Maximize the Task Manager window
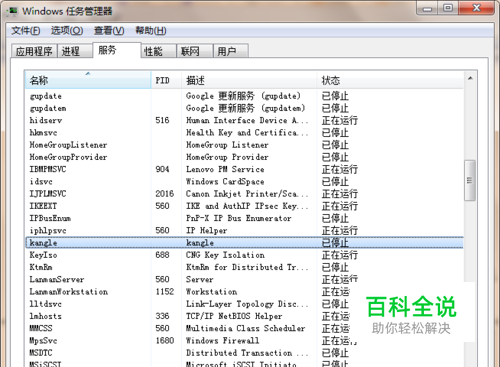Screen dimensions: 500x367 click(448, 8)
